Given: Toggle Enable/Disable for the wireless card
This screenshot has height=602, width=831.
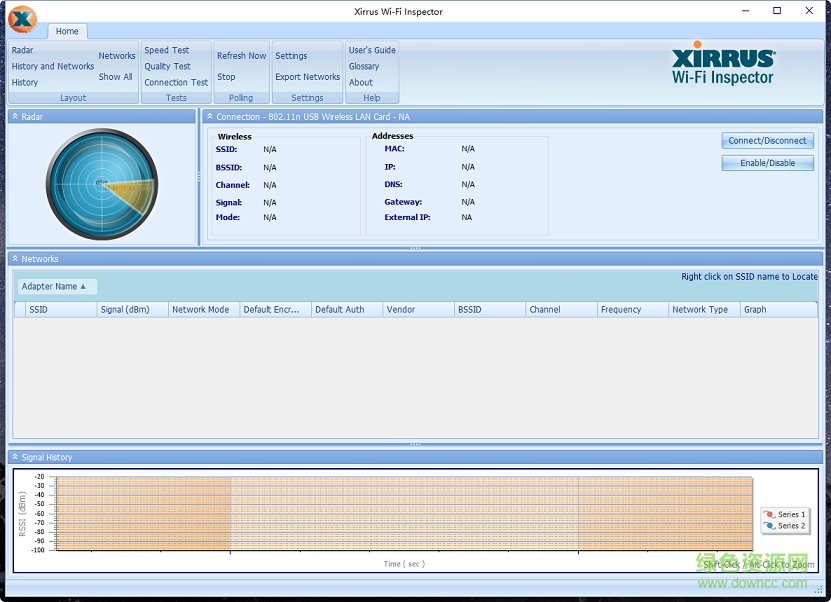Looking at the screenshot, I should click(767, 162).
